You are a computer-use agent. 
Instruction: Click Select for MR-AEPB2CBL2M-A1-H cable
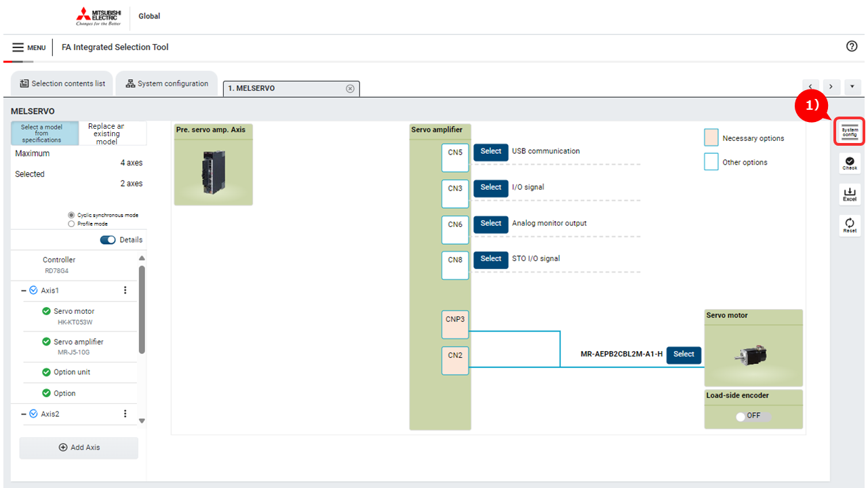[x=684, y=354]
